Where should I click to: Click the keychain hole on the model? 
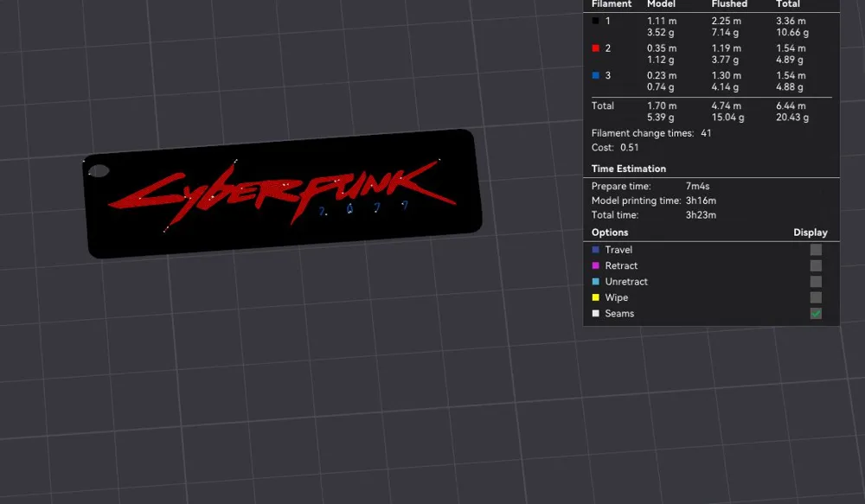[x=99, y=171]
